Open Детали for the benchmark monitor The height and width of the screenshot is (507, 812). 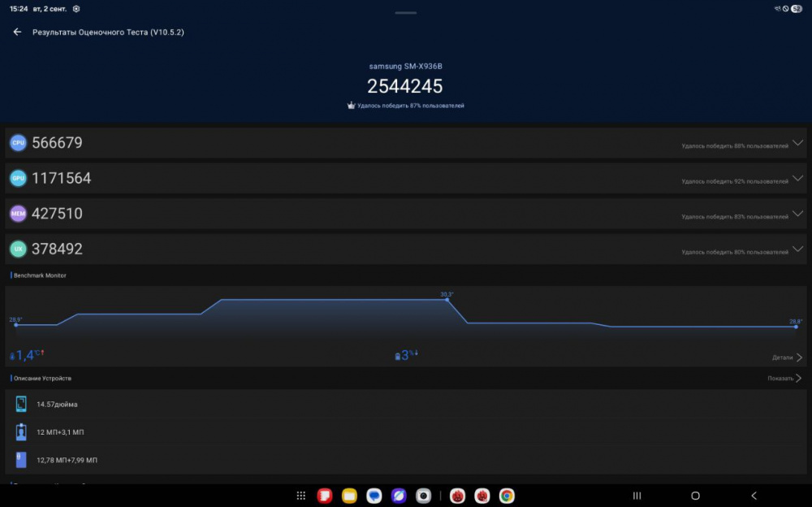pos(787,357)
